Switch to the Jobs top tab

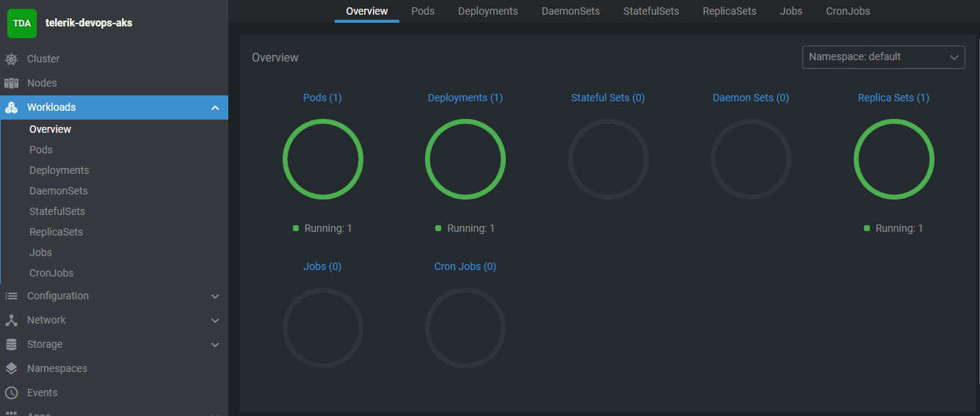click(791, 11)
